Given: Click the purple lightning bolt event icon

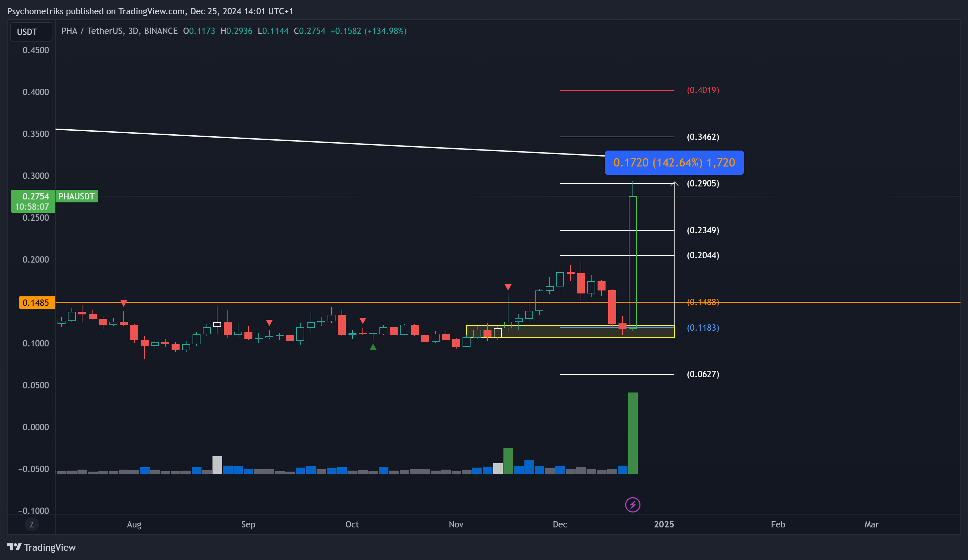Looking at the screenshot, I should point(633,505).
